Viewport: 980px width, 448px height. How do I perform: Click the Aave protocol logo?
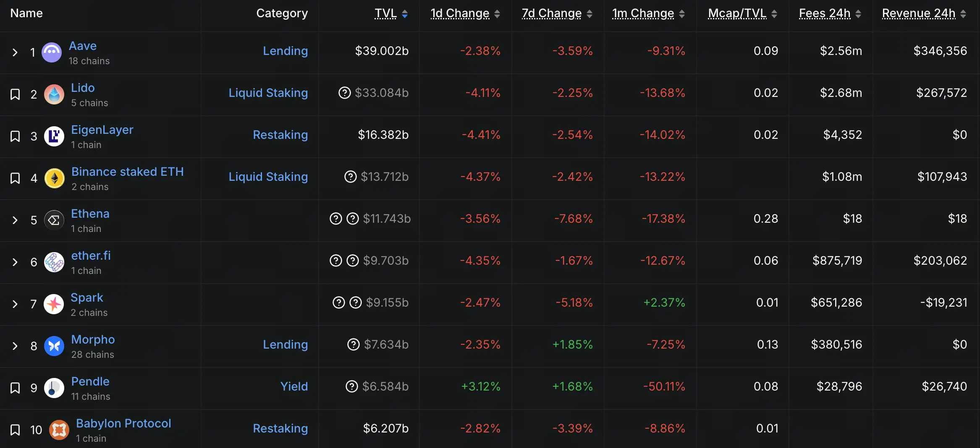tap(52, 52)
